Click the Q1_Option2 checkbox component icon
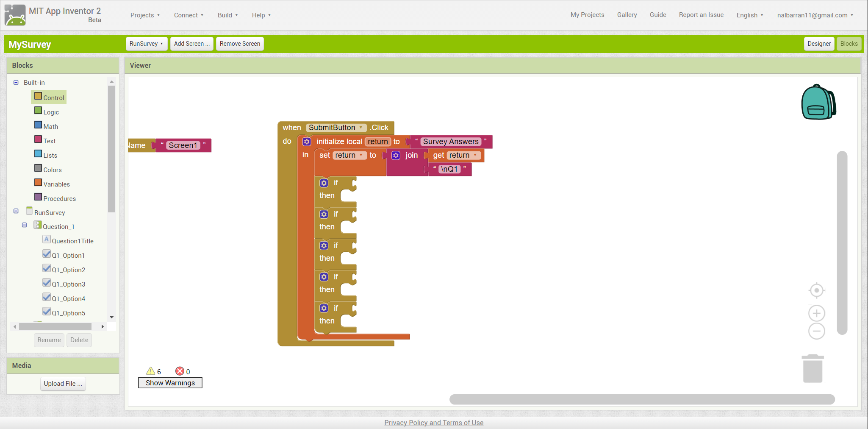 pos(47,268)
